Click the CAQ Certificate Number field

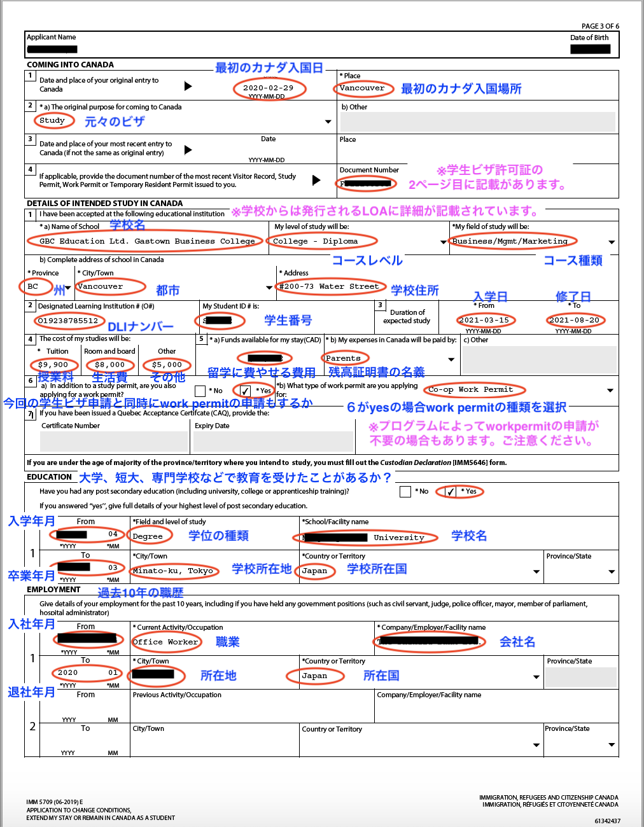[115, 441]
